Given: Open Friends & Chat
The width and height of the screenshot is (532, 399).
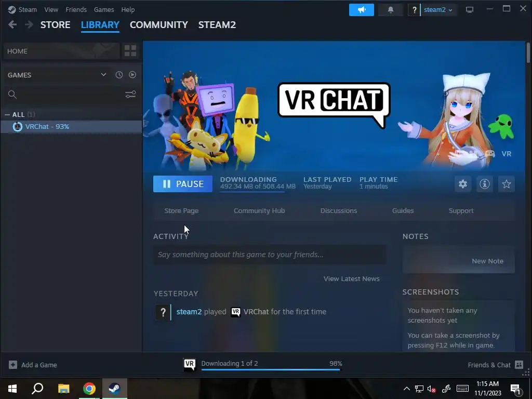Looking at the screenshot, I should [x=489, y=365].
